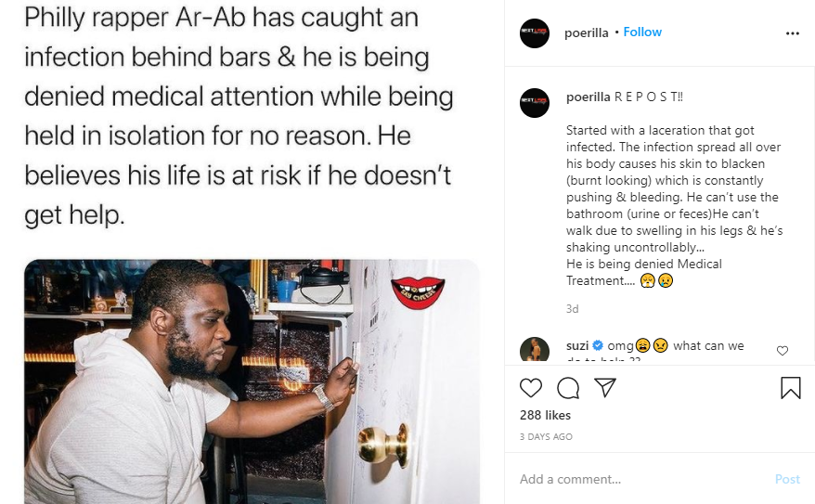Click the 3d caption timestamp
Image resolution: width=815 pixels, height=504 pixels.
pos(573,309)
